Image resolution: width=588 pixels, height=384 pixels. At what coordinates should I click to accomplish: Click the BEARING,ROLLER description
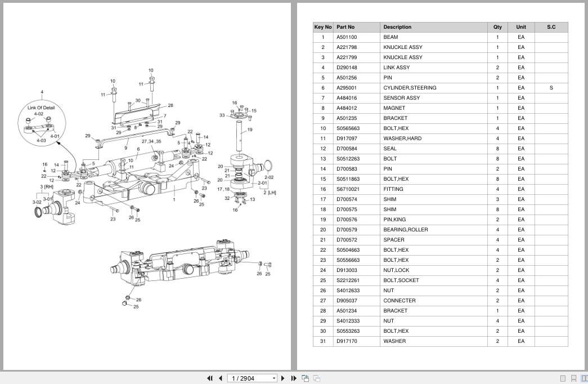tap(405, 230)
